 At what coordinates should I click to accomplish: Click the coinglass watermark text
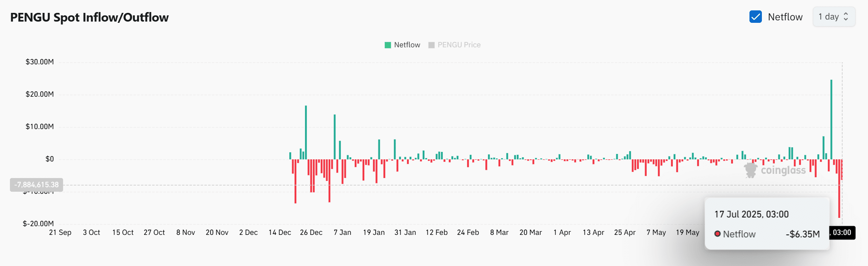tap(783, 170)
